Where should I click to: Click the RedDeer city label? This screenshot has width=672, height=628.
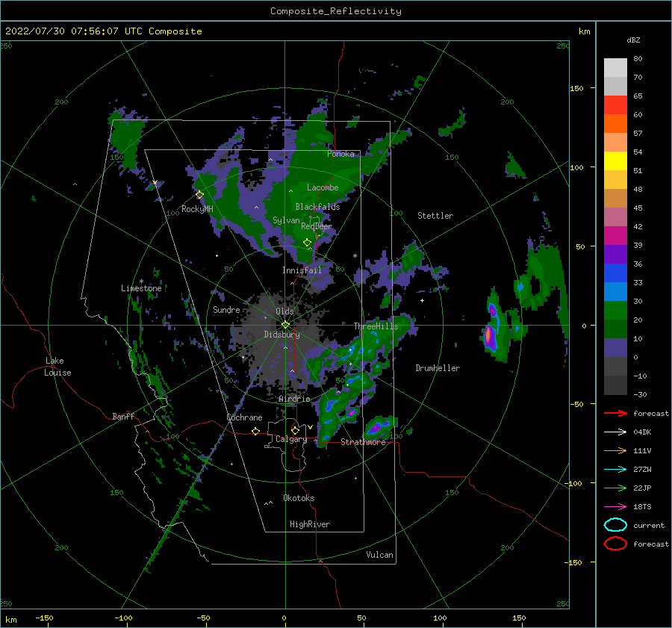pyautogui.click(x=317, y=226)
